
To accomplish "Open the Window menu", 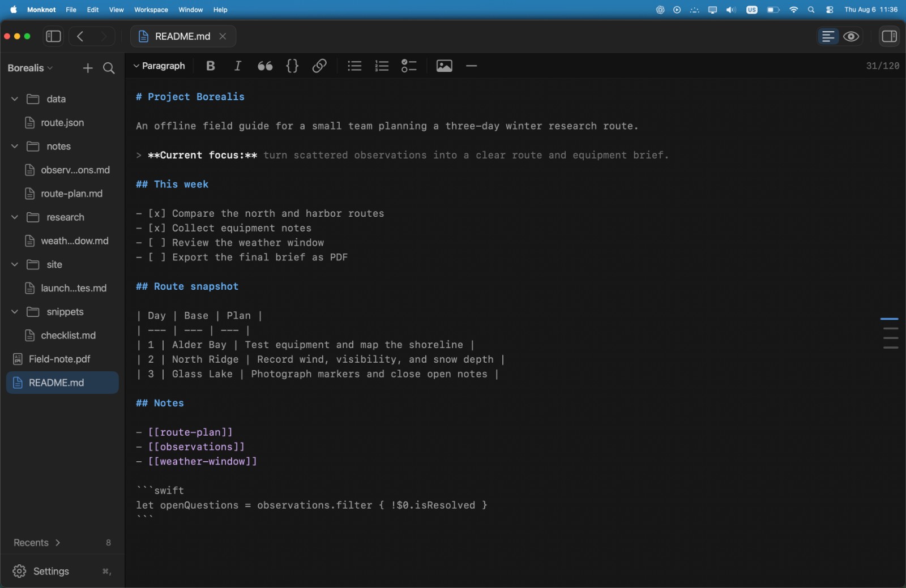I will coord(191,10).
